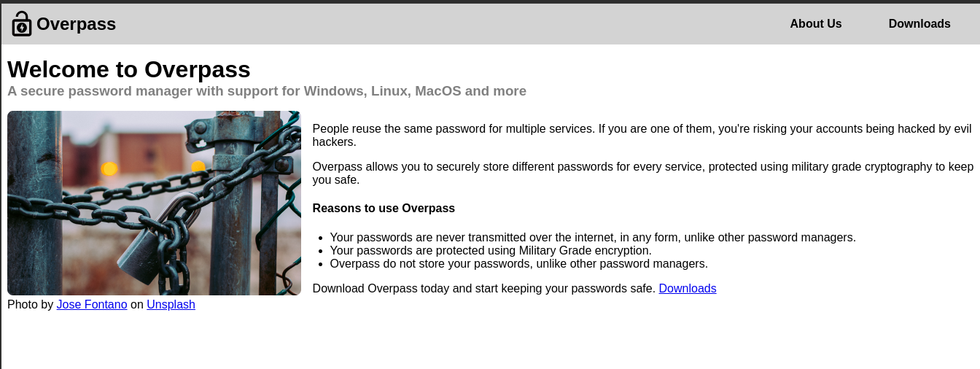Open the Unsplash link under the photo

(x=171, y=305)
